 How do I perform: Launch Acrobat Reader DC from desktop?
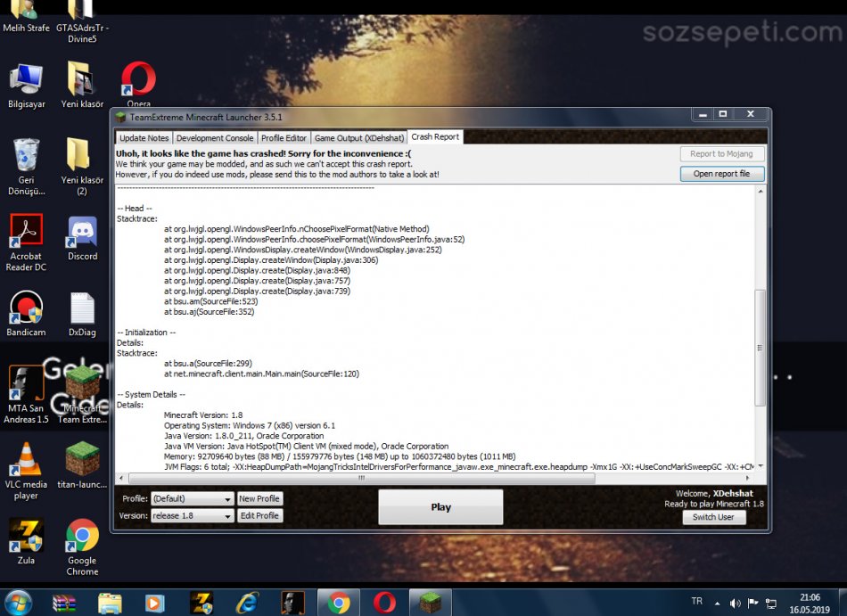coord(26,242)
